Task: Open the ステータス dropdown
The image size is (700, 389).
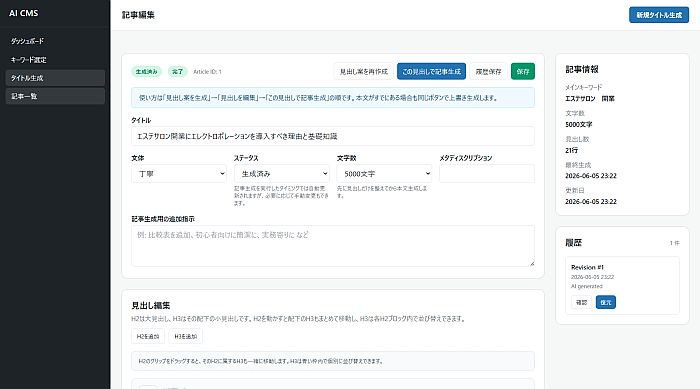Action: (x=282, y=174)
